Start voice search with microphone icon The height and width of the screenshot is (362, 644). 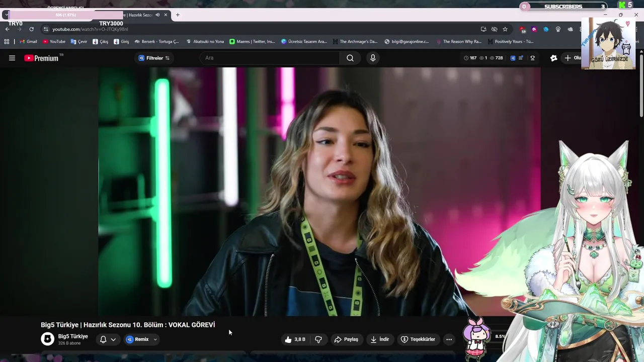pos(373,58)
